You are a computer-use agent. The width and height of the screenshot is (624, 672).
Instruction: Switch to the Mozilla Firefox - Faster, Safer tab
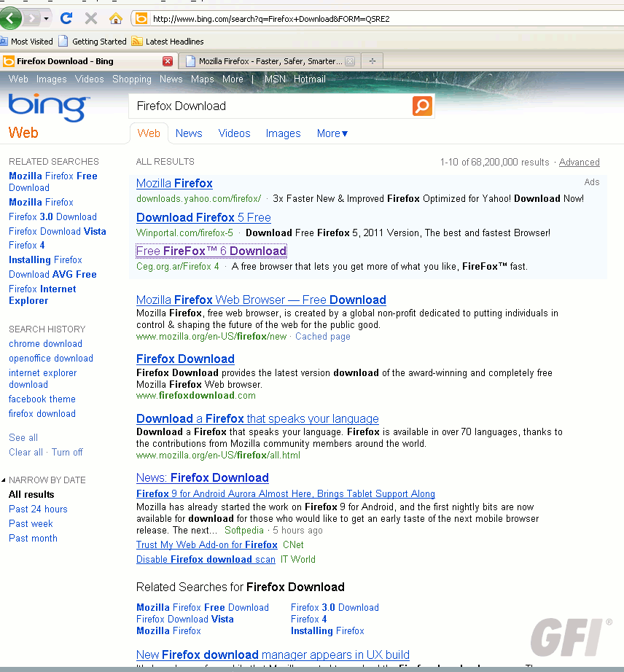[x=270, y=61]
